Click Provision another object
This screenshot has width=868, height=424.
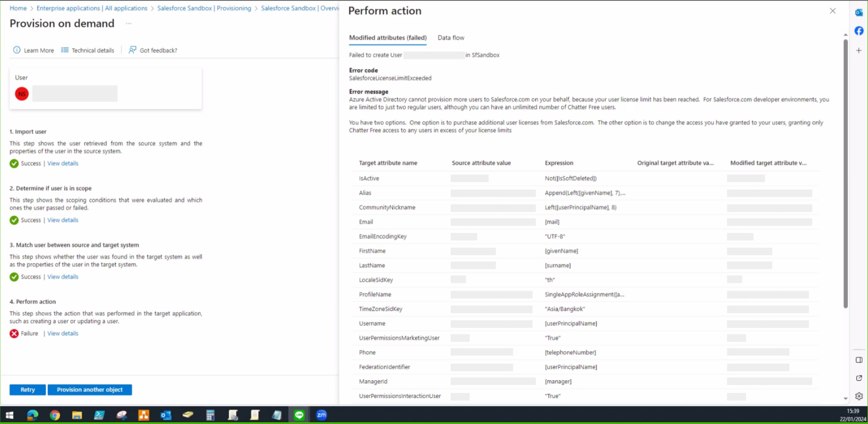point(89,390)
